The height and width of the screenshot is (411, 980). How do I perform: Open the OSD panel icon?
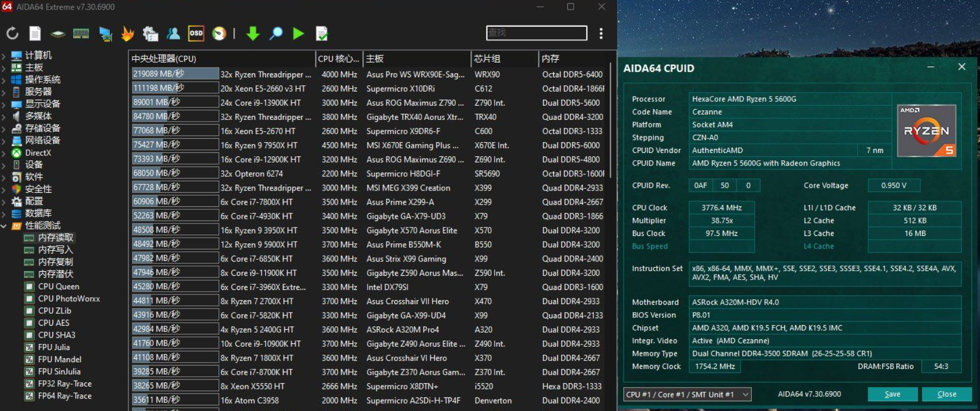tap(196, 34)
